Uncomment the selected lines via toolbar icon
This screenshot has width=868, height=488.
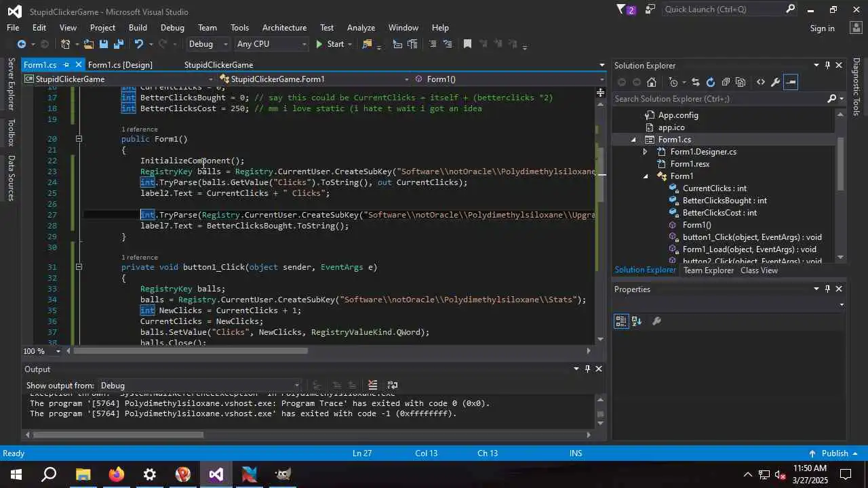coord(448,44)
